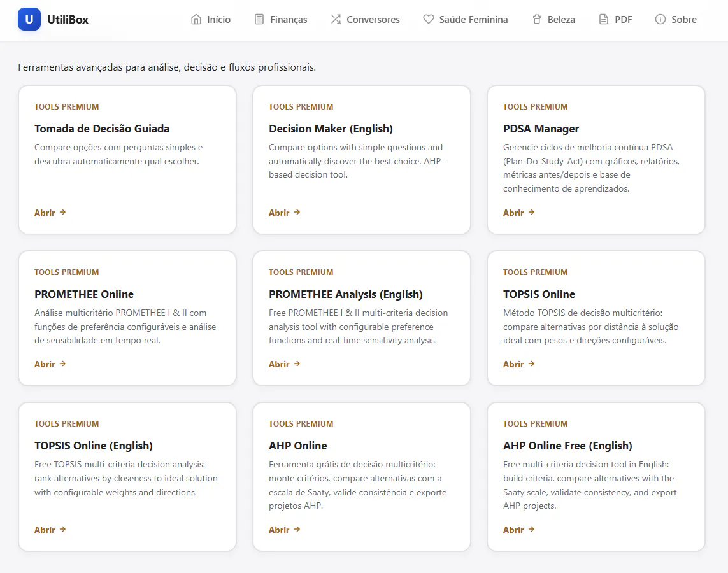Open the Início menu item
Screen dimensions: 728x573
click(x=211, y=20)
